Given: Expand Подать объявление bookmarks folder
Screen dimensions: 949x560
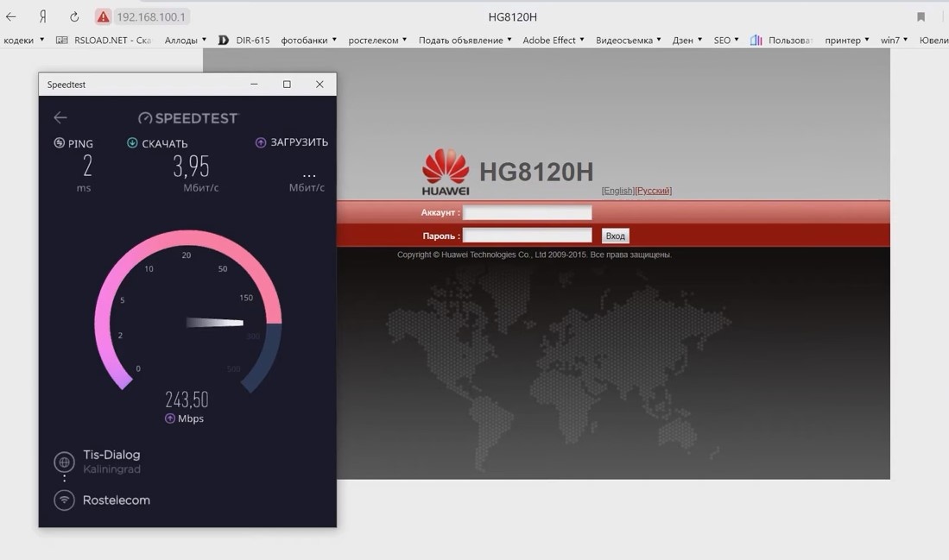Looking at the screenshot, I should 465,40.
